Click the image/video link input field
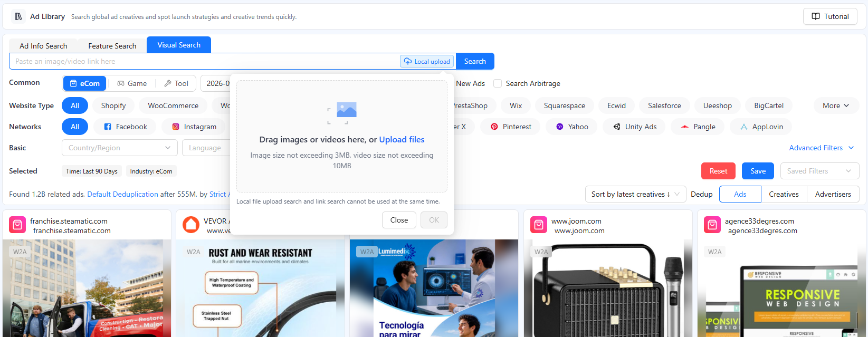Image resolution: width=868 pixels, height=337 pixels. 205,61
